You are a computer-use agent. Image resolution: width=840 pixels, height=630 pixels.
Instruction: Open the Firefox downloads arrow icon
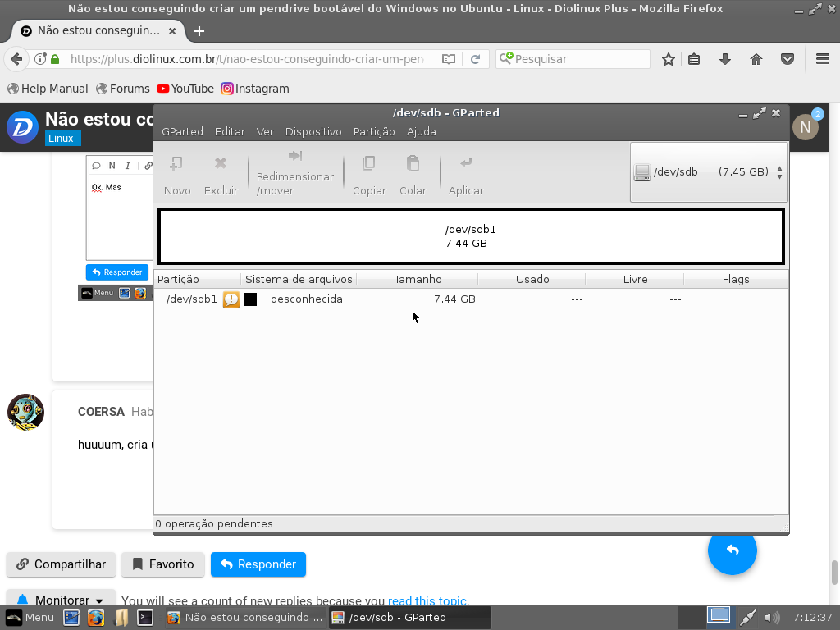point(725,59)
